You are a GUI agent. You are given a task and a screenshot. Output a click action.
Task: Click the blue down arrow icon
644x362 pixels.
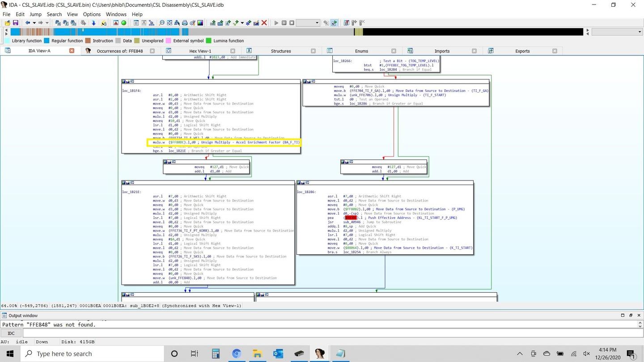pos(93,23)
